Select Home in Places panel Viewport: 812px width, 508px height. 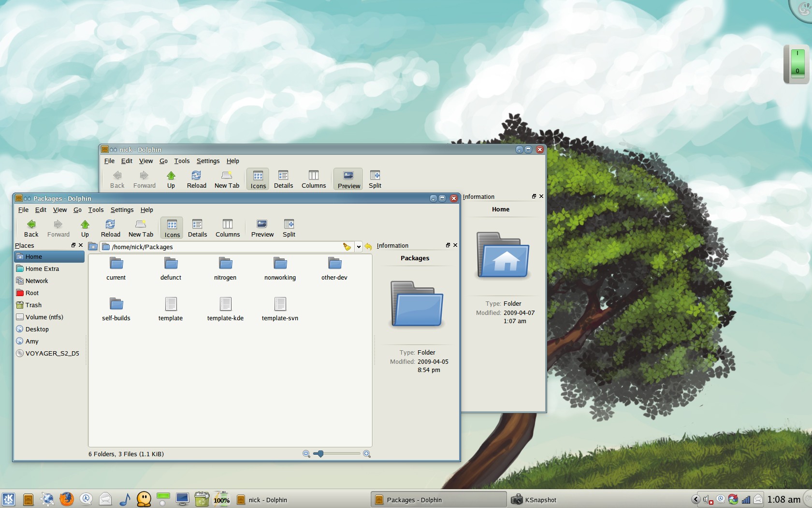click(49, 256)
